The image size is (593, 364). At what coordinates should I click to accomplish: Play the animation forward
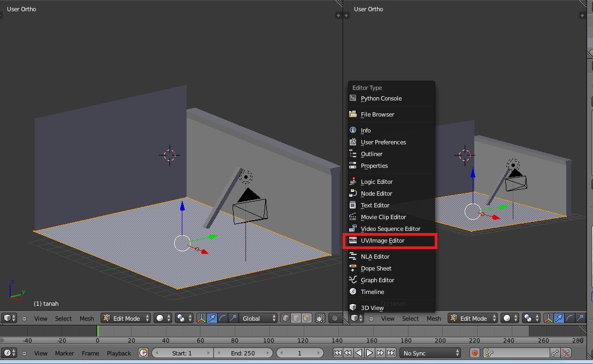(x=369, y=353)
